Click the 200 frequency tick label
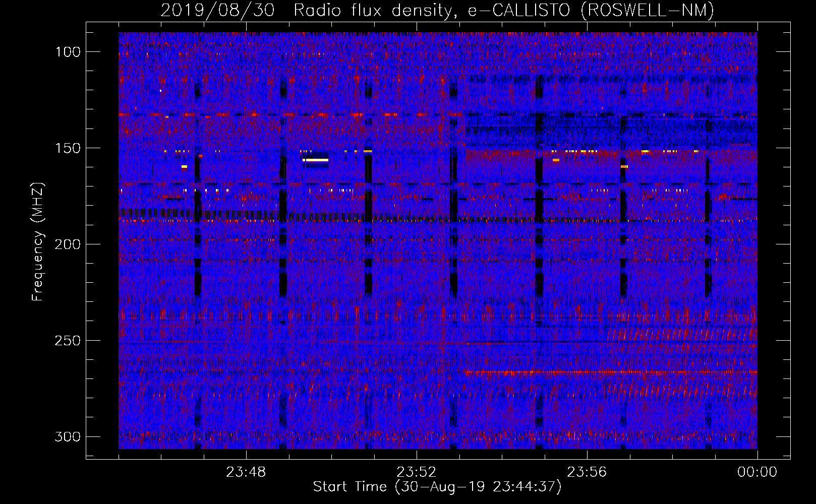Screen dimensions: 816x504 coord(67,244)
